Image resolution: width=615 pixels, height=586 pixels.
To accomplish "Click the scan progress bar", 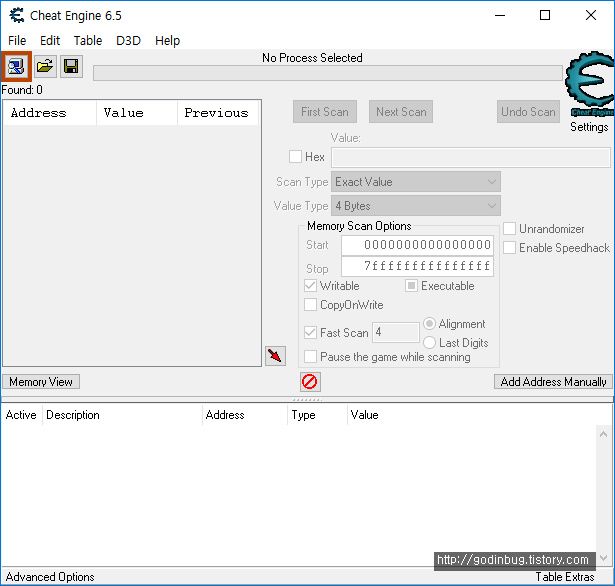I will point(328,73).
